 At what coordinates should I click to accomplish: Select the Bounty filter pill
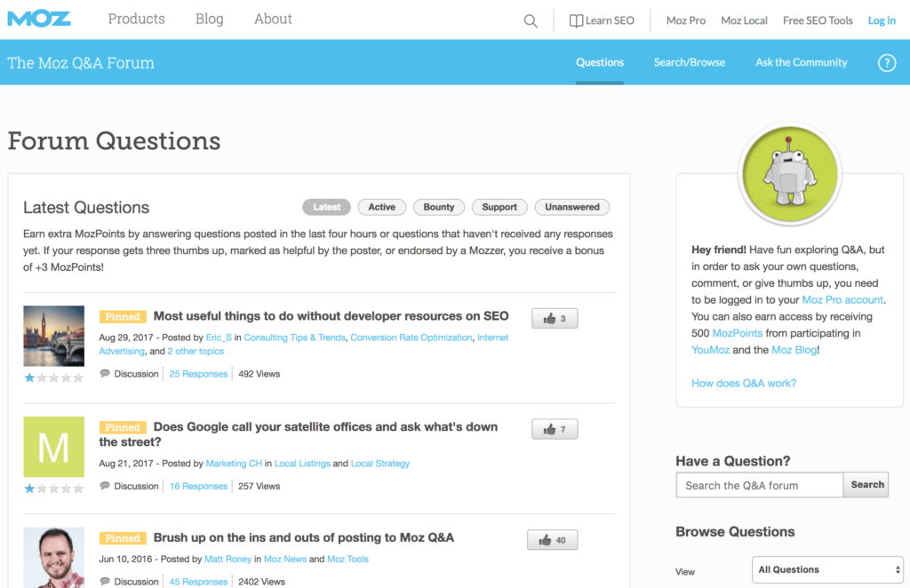point(439,207)
